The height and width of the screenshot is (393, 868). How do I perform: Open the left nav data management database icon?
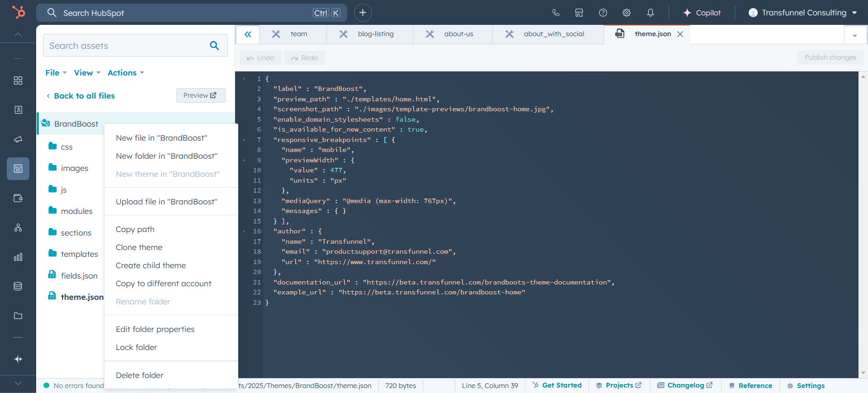[x=18, y=286]
